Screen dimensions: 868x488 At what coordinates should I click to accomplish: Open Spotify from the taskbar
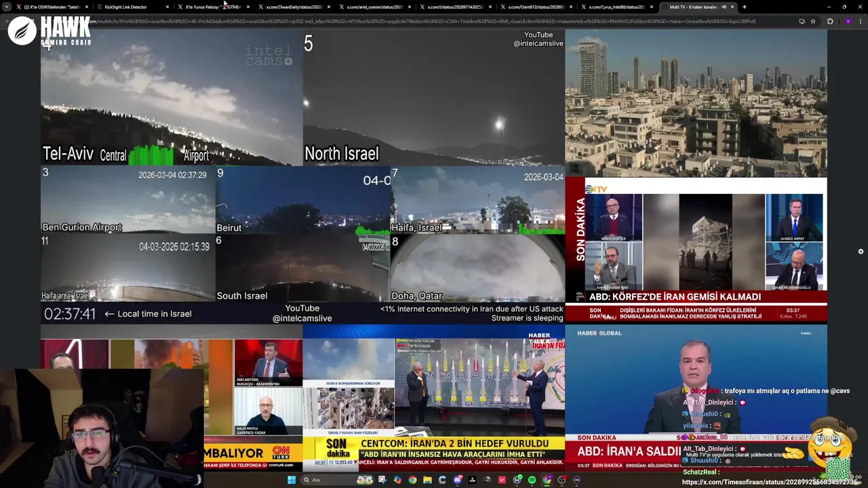coord(532,480)
